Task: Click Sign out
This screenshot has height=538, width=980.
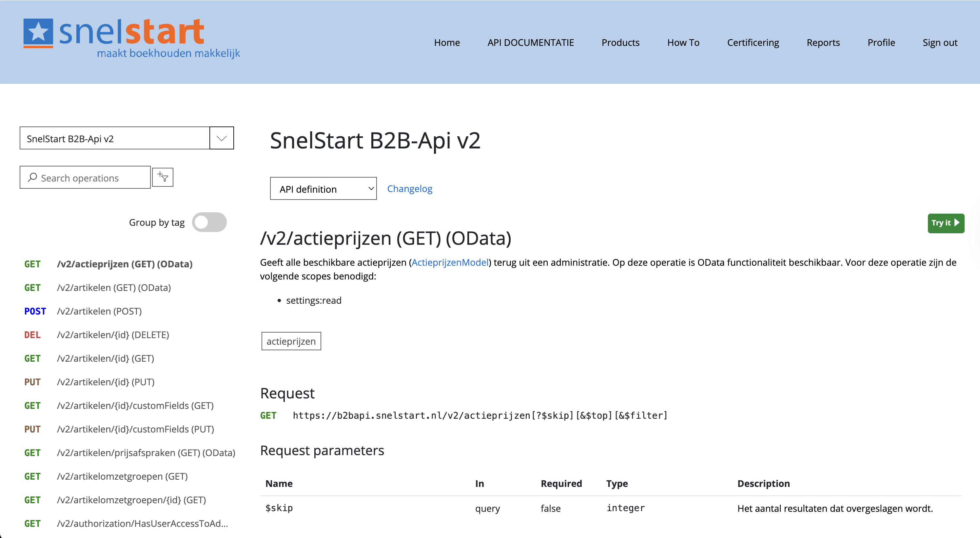Action: tap(940, 42)
